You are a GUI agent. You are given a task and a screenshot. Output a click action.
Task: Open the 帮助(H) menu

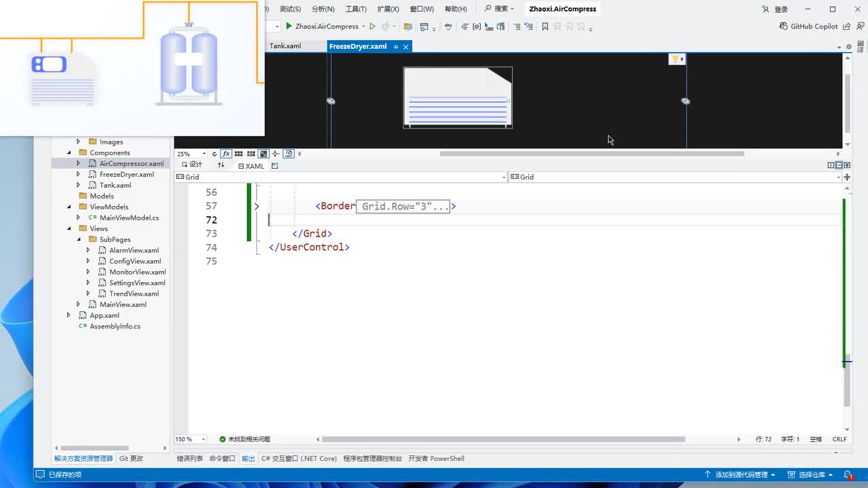456,9
